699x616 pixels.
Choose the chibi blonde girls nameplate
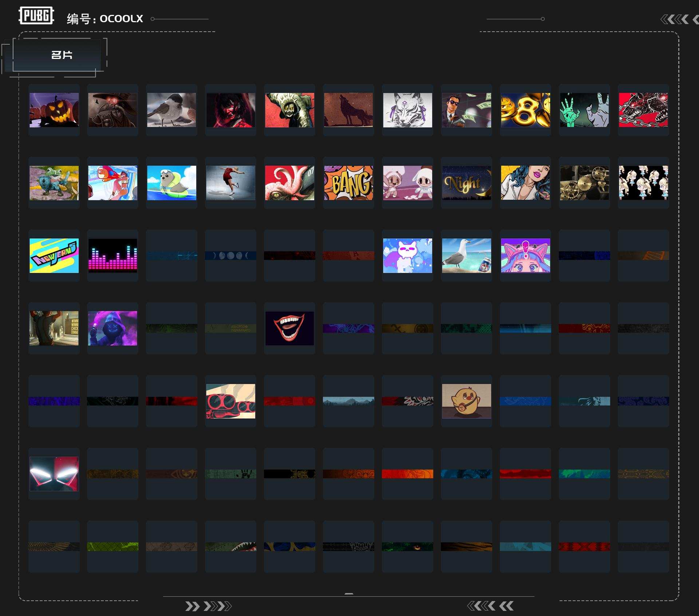point(643,183)
